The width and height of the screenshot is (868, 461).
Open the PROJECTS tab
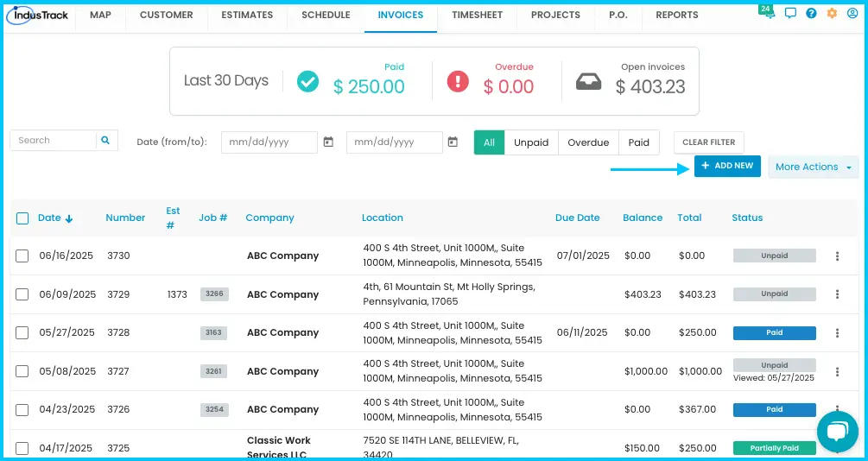[x=556, y=15]
